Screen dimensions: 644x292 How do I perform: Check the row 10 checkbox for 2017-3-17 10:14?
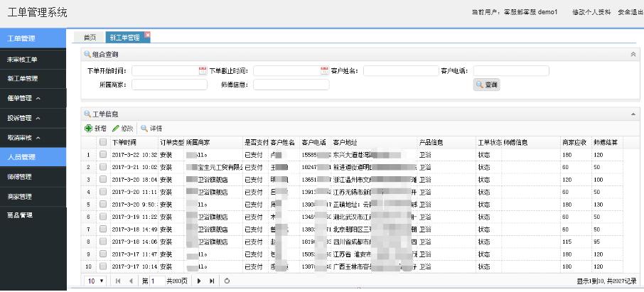pos(103,266)
